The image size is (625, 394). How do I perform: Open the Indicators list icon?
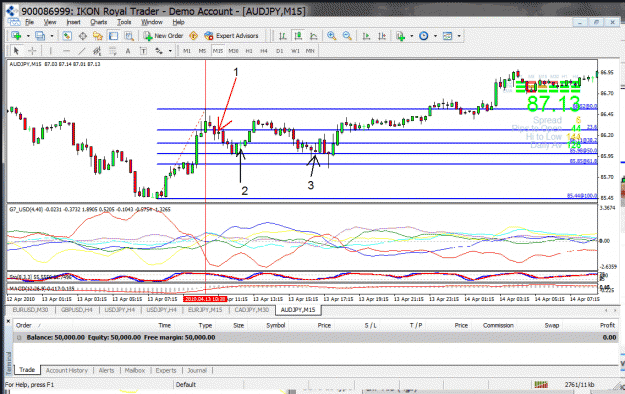coord(401,36)
